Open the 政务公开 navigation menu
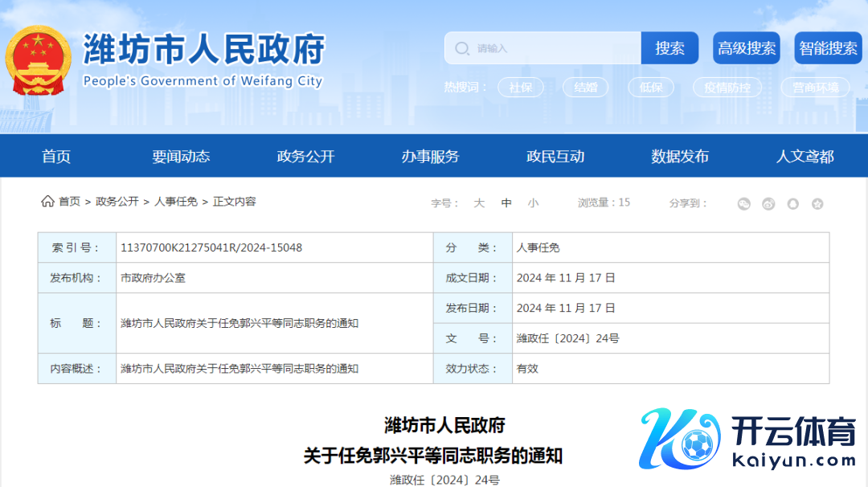 305,157
